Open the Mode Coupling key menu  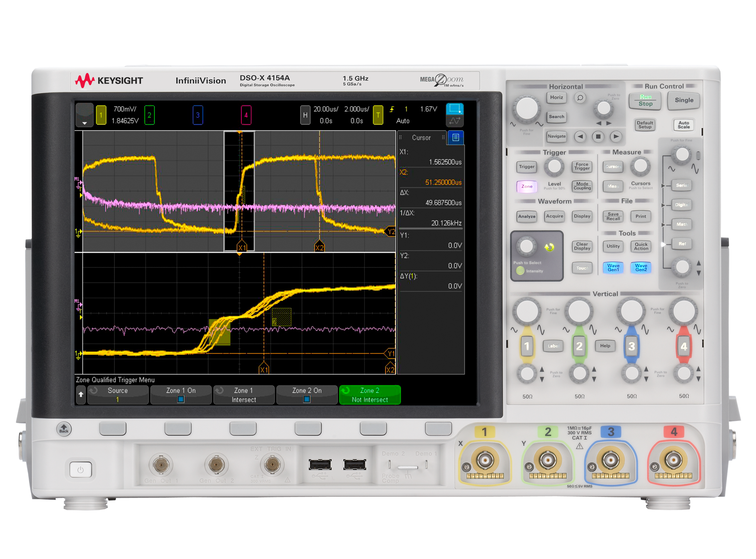click(x=582, y=186)
